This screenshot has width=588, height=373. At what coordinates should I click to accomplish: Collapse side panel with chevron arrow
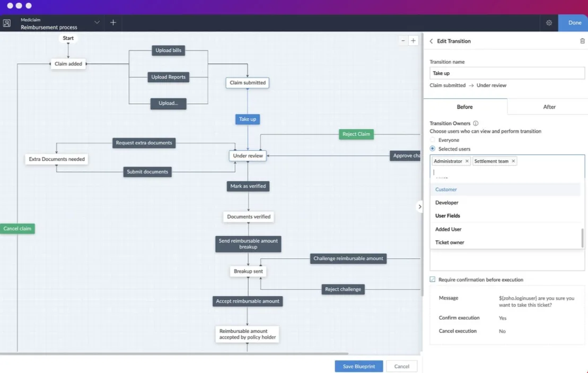[419, 206]
